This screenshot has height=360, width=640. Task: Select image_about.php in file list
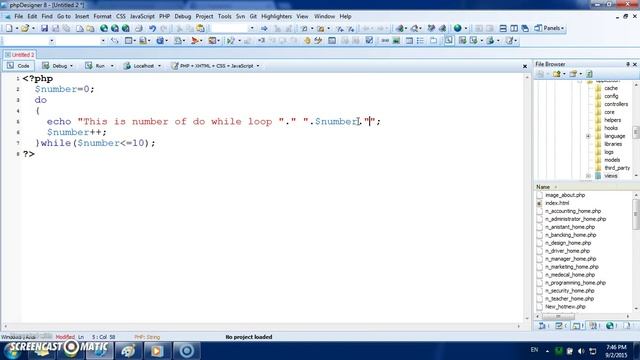pyautogui.click(x=565, y=195)
